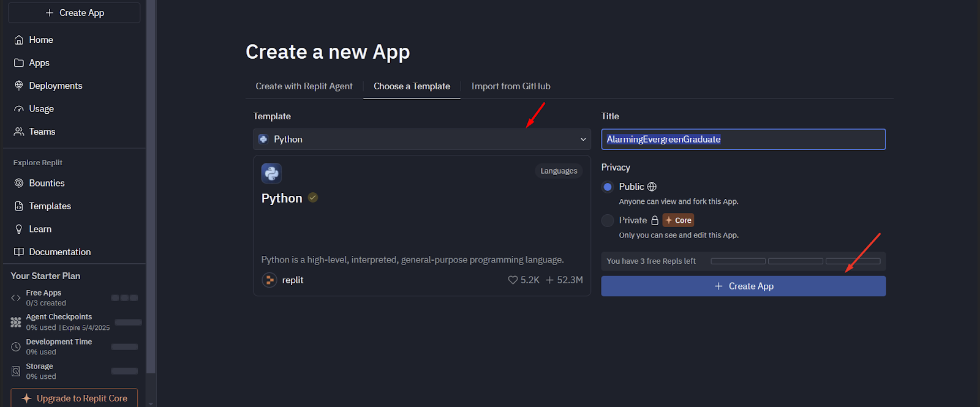Click the Agent Checkpoints icon
Viewport: 980px width, 407px height.
(x=16, y=322)
